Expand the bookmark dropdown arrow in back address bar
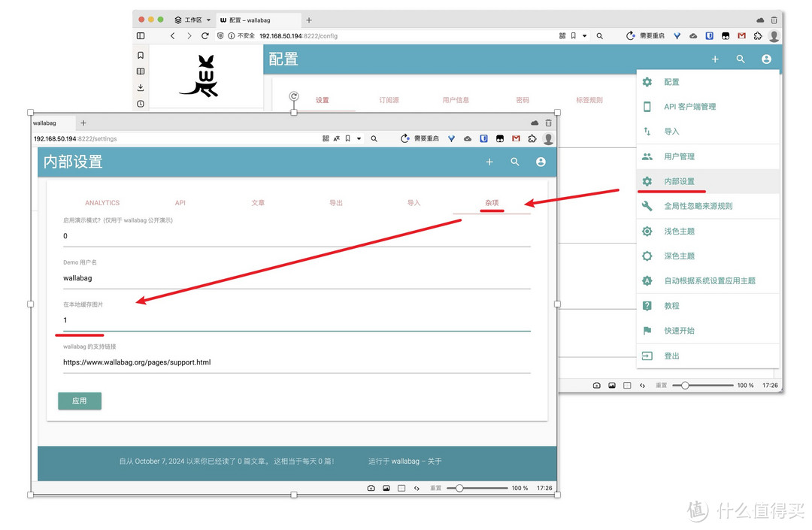The image size is (812, 530). pos(585,36)
